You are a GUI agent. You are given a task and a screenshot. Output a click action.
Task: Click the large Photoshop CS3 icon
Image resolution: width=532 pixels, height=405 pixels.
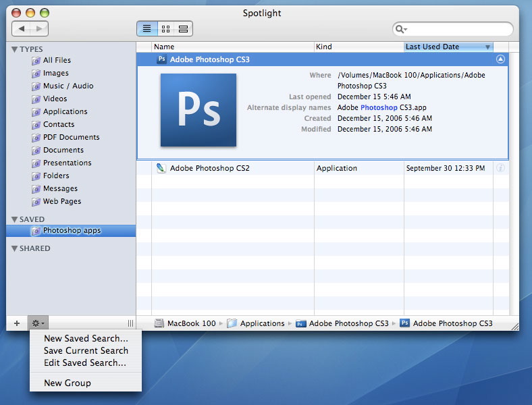click(198, 110)
